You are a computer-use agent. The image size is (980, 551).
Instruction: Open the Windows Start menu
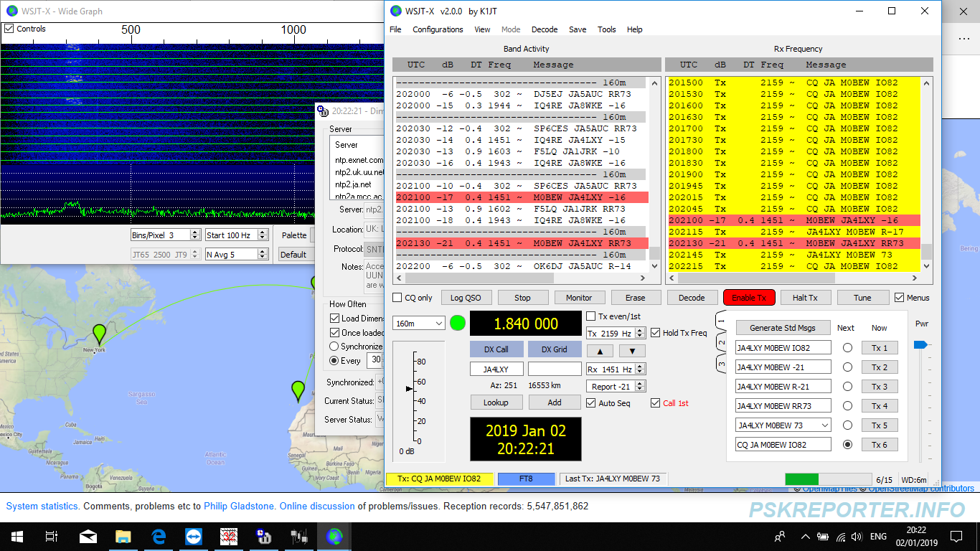(x=17, y=536)
